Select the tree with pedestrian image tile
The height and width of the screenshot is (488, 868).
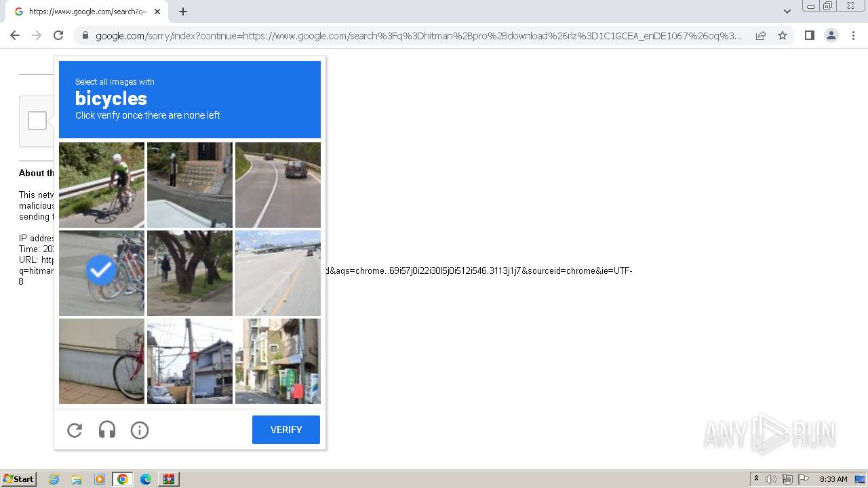click(190, 273)
